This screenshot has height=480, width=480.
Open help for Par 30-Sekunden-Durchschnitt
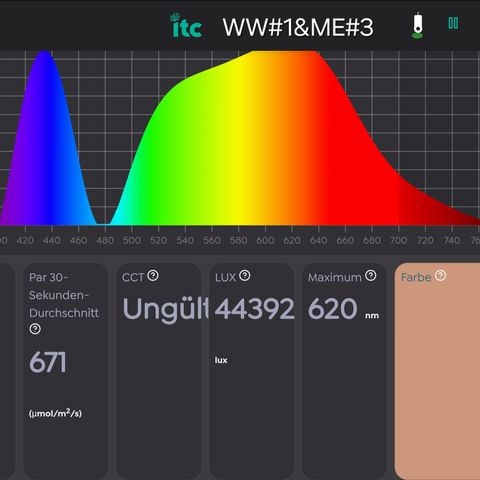35,329
